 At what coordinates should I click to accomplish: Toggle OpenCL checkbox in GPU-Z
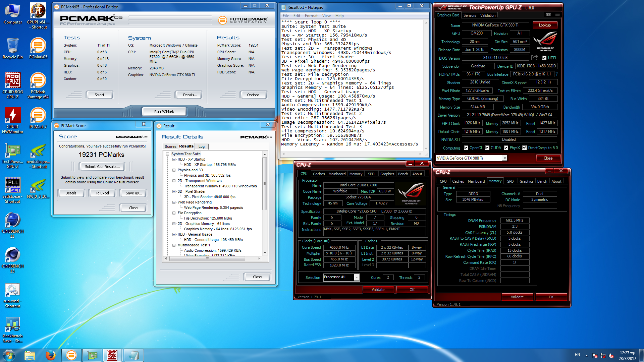coord(466,148)
